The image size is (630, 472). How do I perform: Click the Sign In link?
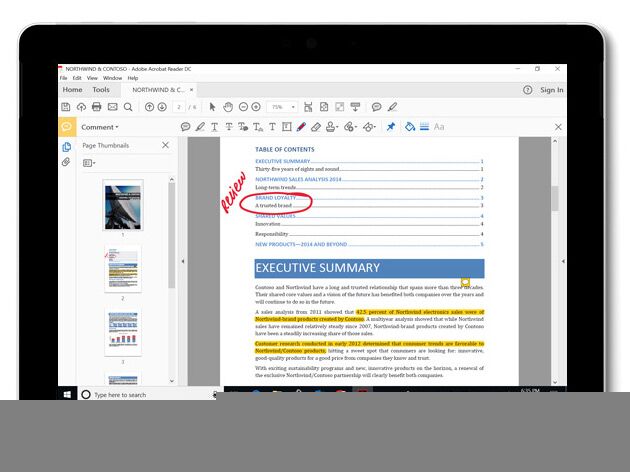tap(551, 90)
